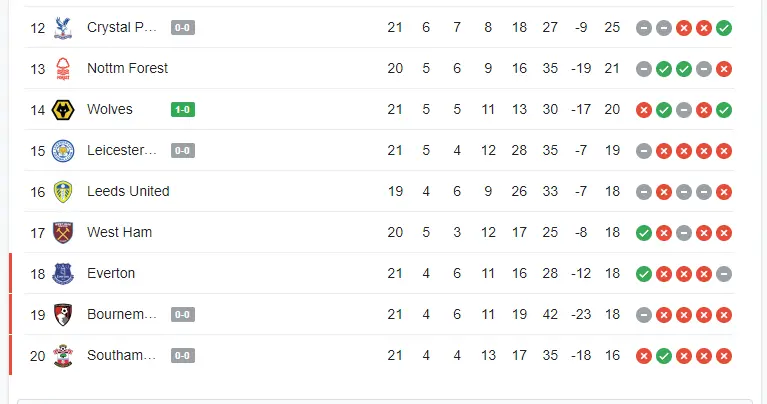Click the Leicester club crest
Viewport: 767px width, 404px height.
[64, 150]
